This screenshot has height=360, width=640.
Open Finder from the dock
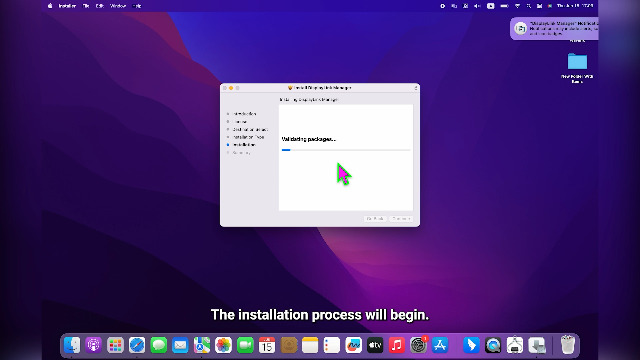point(72,345)
